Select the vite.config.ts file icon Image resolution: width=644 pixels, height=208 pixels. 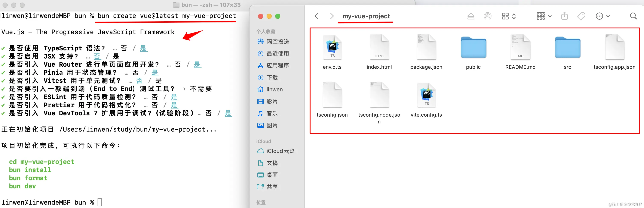click(x=426, y=95)
